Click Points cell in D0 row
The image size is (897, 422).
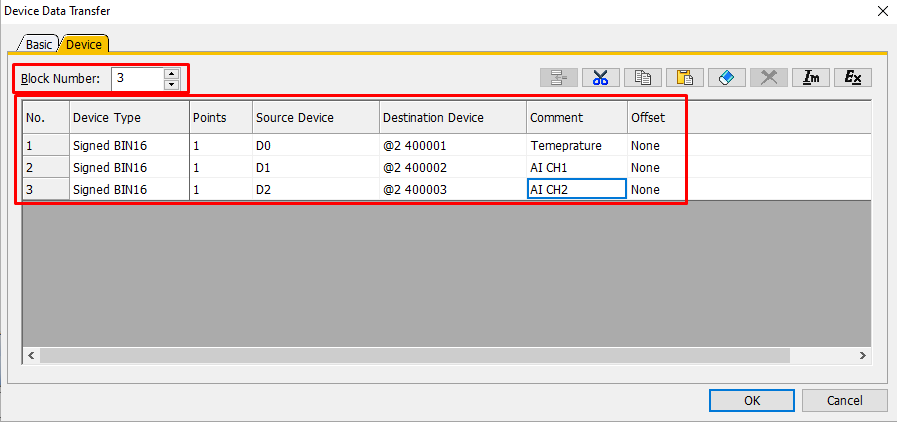click(x=221, y=146)
